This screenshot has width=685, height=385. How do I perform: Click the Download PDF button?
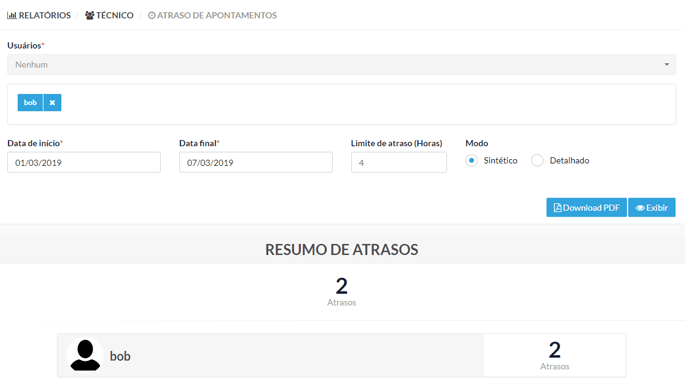pyautogui.click(x=586, y=208)
